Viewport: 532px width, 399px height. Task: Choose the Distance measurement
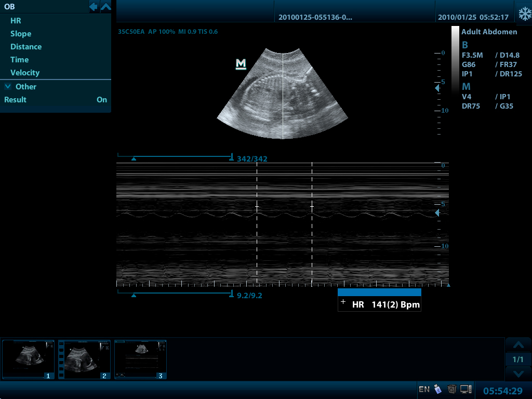26,47
